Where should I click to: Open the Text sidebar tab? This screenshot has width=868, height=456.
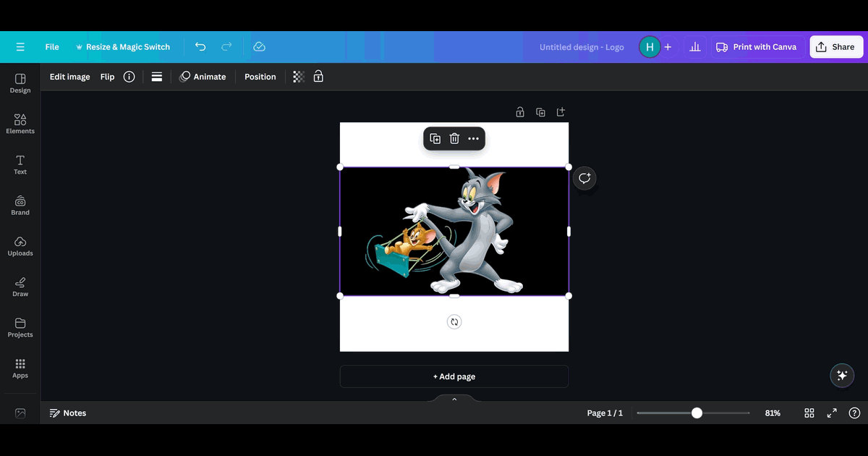(20, 165)
